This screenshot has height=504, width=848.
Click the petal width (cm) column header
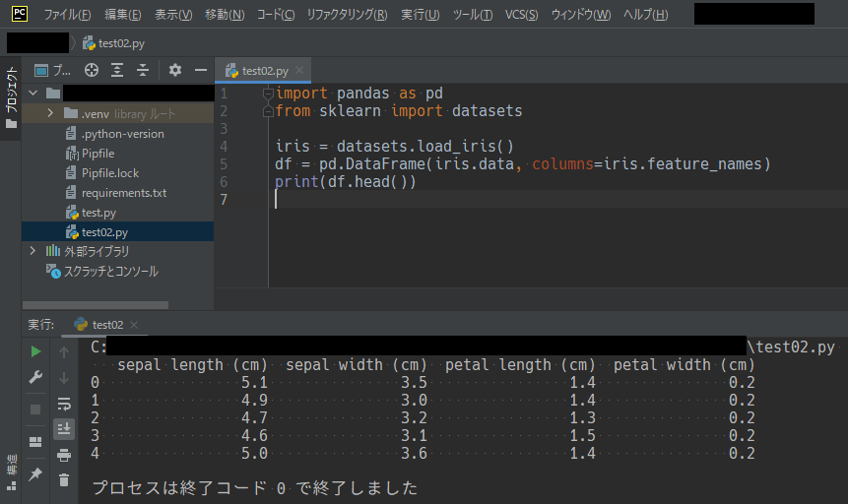tap(684, 365)
